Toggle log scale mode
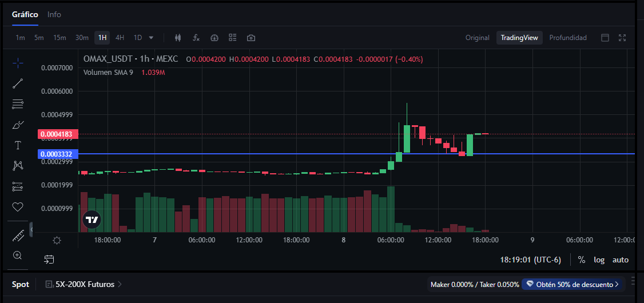The image size is (644, 303). point(599,260)
